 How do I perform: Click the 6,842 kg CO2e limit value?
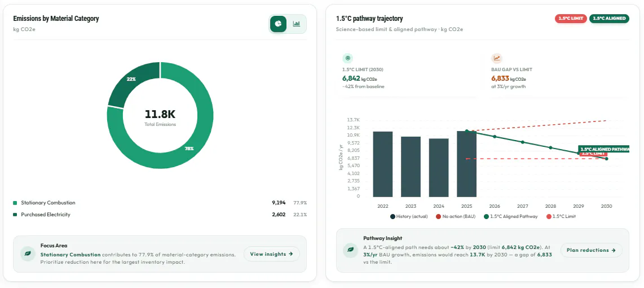pyautogui.click(x=360, y=78)
